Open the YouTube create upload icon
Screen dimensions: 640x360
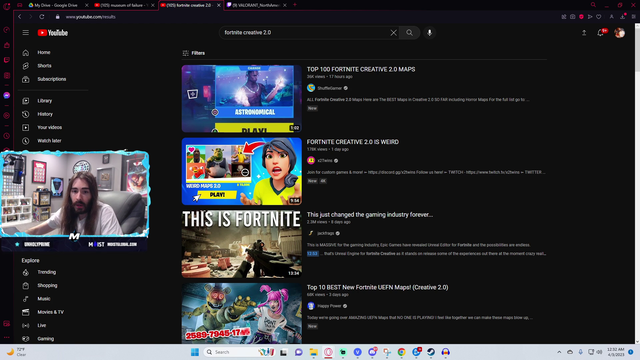coord(584,33)
